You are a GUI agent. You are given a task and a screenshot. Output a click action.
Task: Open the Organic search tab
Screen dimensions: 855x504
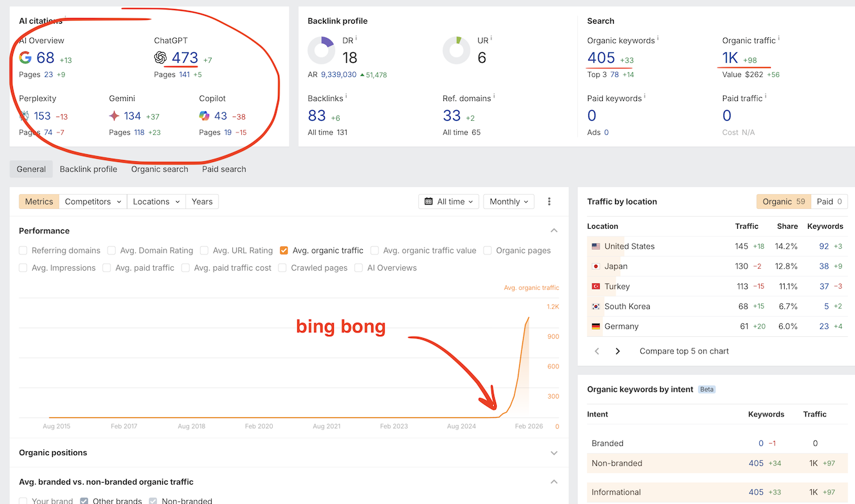(160, 169)
